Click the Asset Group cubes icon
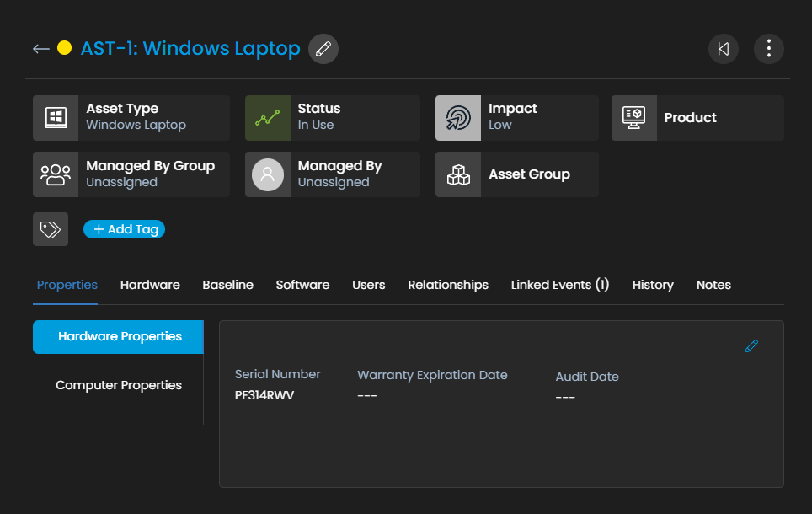The image size is (812, 514). click(457, 174)
